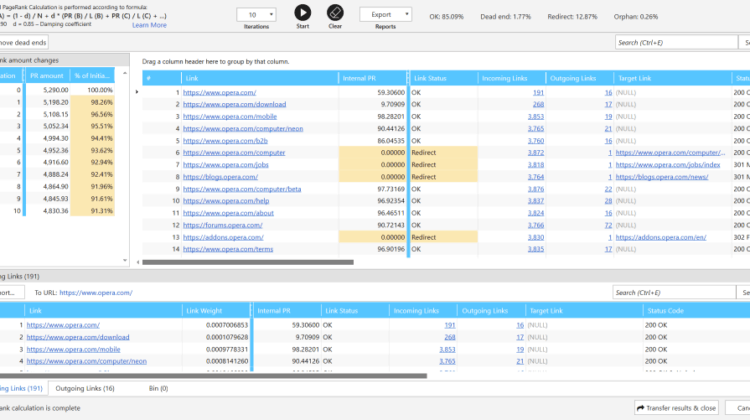Open https://www.opera.com/ link in main table

click(x=220, y=92)
